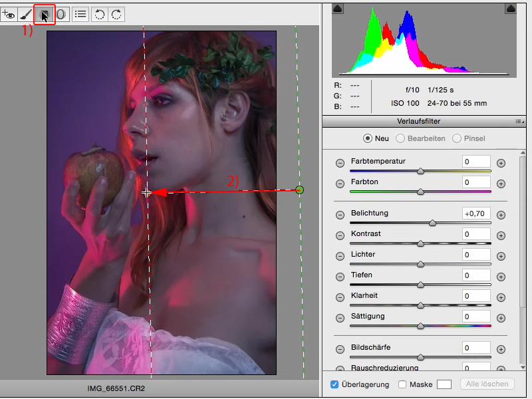This screenshot has width=532, height=399.
Task: Click the Tiefen slider handle
Action: tap(420, 285)
